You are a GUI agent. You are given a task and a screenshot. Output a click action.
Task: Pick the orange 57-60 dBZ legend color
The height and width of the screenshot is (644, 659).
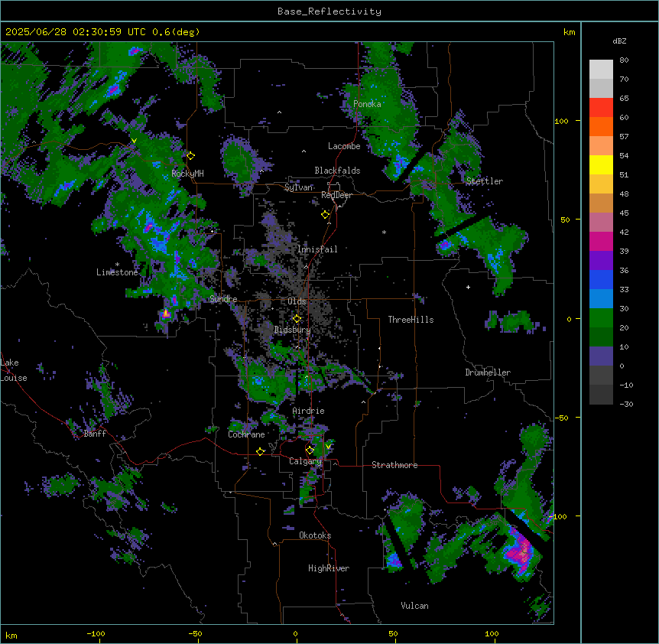point(601,126)
